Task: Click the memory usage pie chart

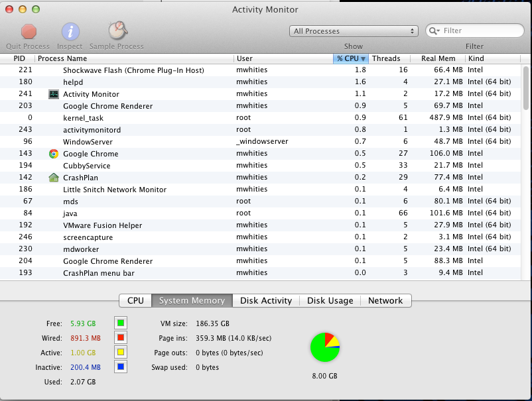Action: click(x=324, y=347)
